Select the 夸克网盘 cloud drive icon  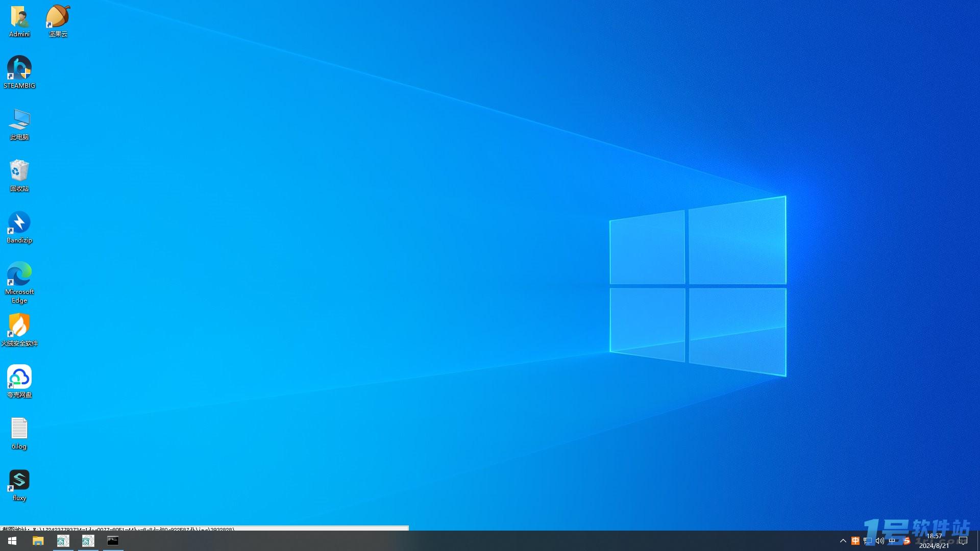click(x=19, y=382)
